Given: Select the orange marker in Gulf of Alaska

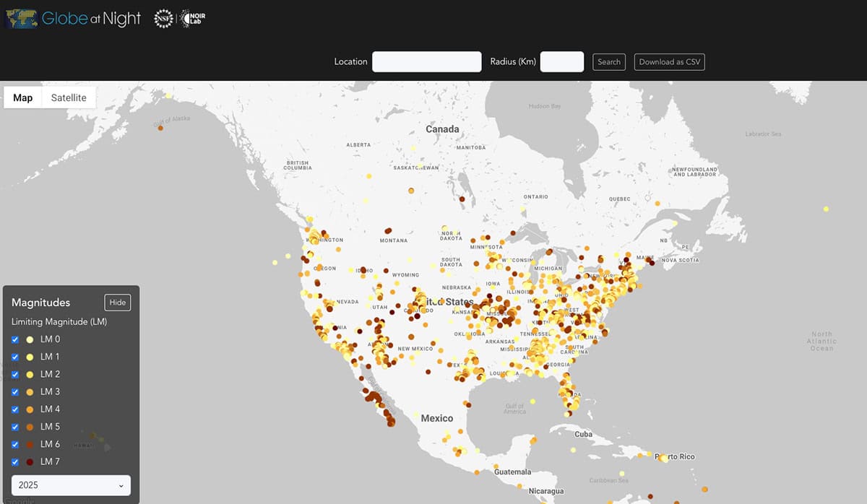Looking at the screenshot, I should coord(160,129).
